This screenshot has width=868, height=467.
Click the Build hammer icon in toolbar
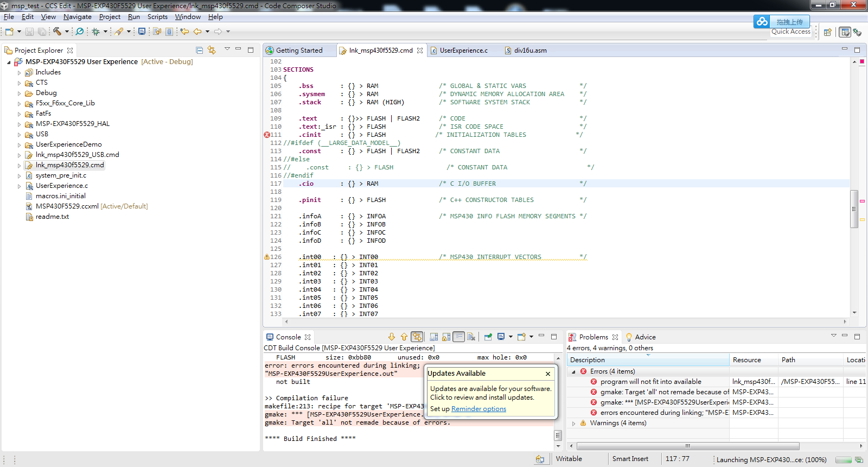coord(57,31)
